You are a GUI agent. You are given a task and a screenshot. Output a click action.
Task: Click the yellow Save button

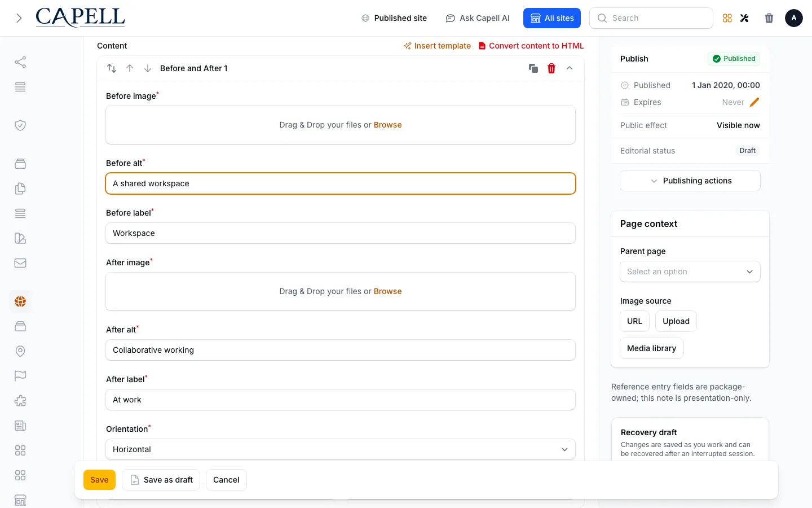(x=99, y=480)
